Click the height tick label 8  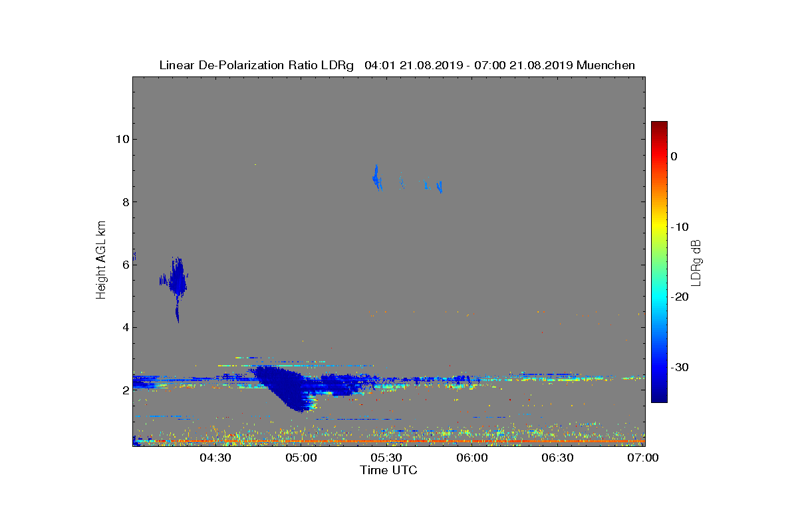125,202
